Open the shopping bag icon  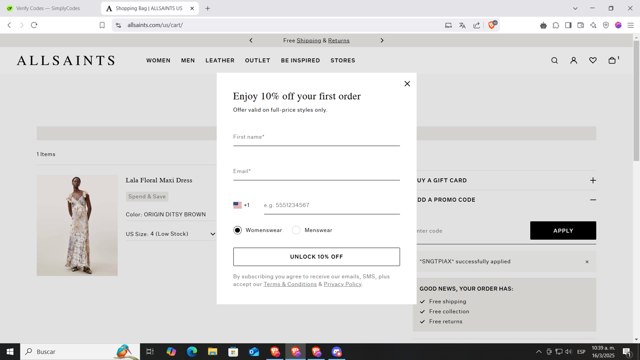(613, 60)
